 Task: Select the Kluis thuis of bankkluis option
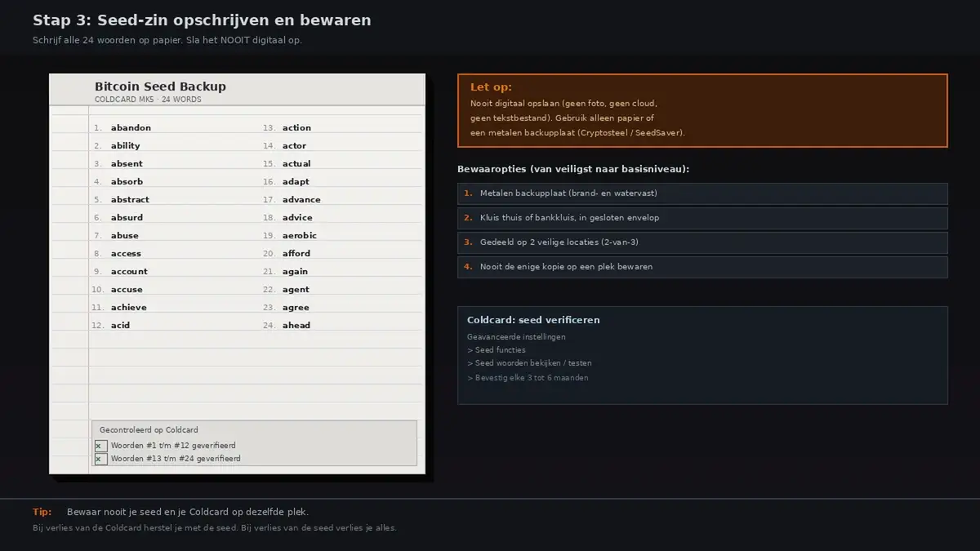(x=702, y=218)
